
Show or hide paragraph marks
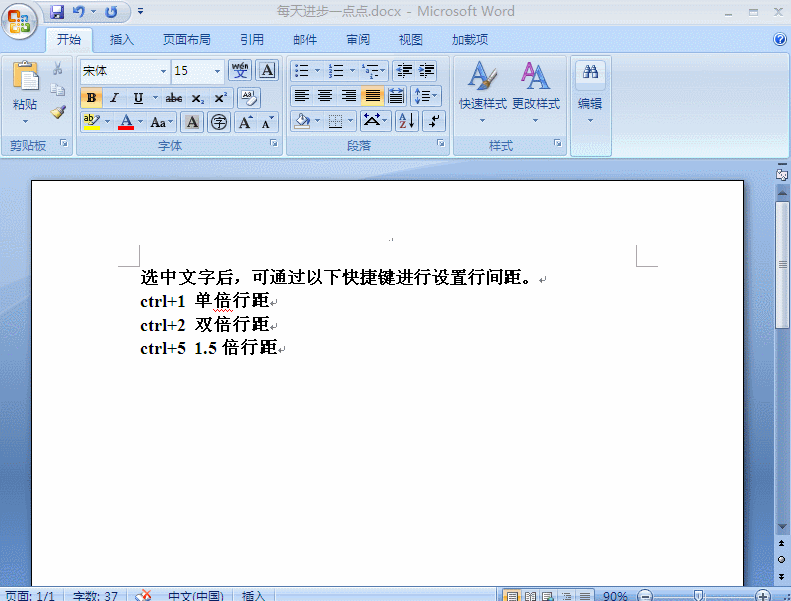click(434, 121)
